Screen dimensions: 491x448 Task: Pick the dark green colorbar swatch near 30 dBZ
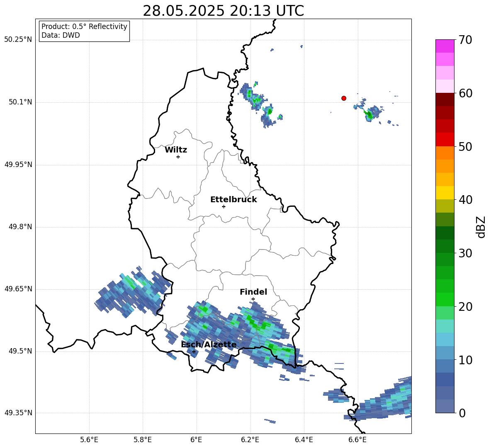click(445, 246)
